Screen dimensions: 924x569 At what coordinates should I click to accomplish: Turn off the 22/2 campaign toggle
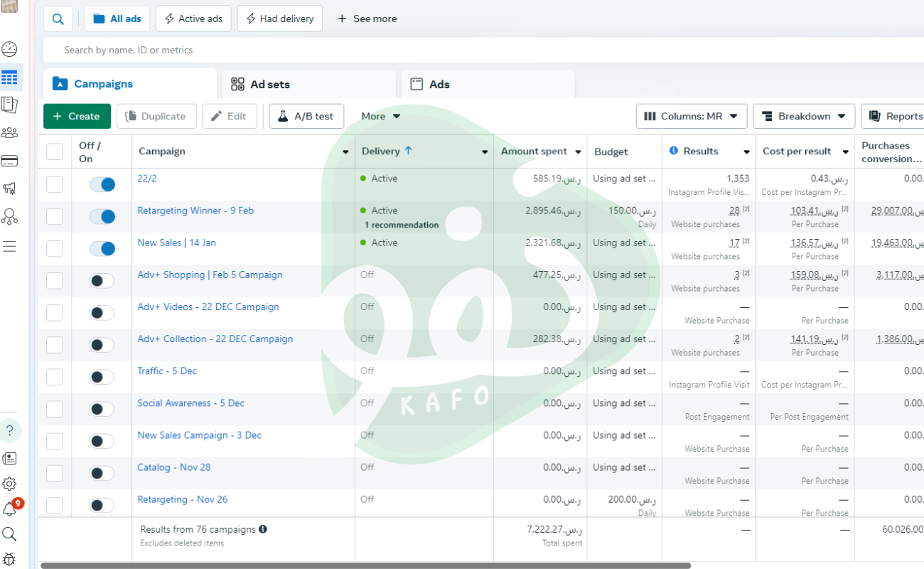[102, 185]
